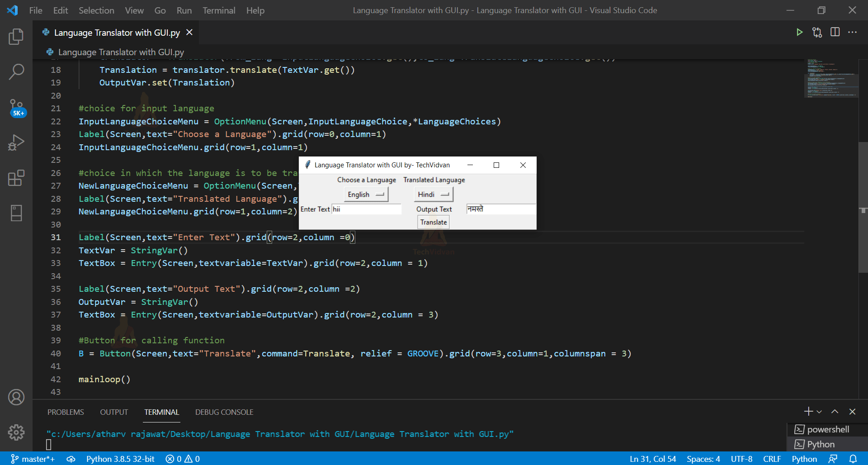Click the VS Code logo in title bar
The width and height of the screenshot is (868, 465).
click(x=12, y=10)
